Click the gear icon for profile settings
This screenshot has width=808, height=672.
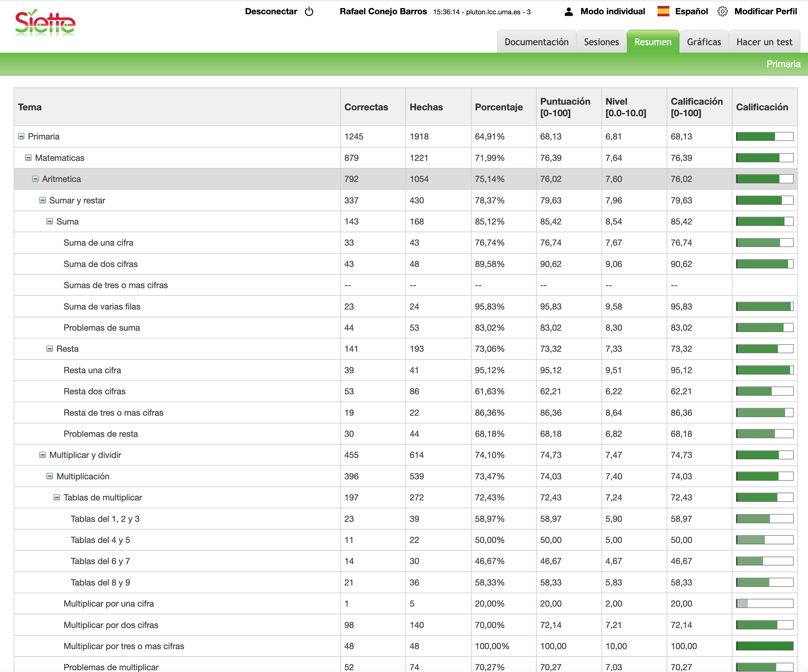click(x=722, y=12)
